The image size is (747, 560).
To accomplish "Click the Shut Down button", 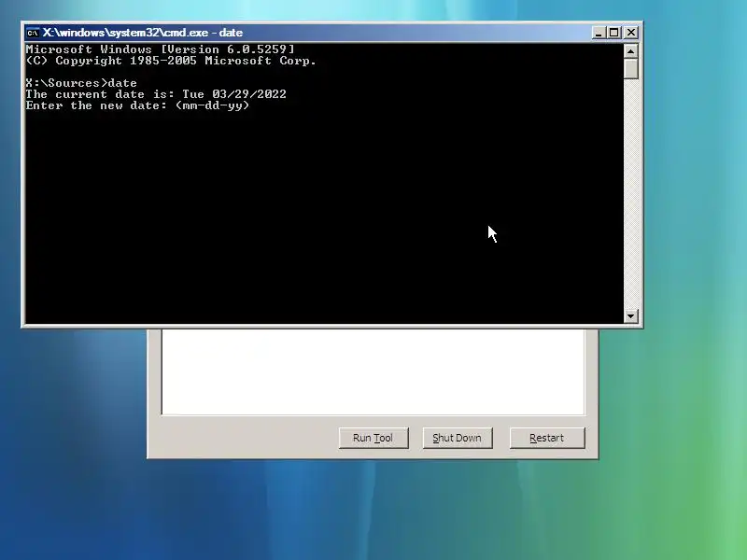I will (x=458, y=438).
